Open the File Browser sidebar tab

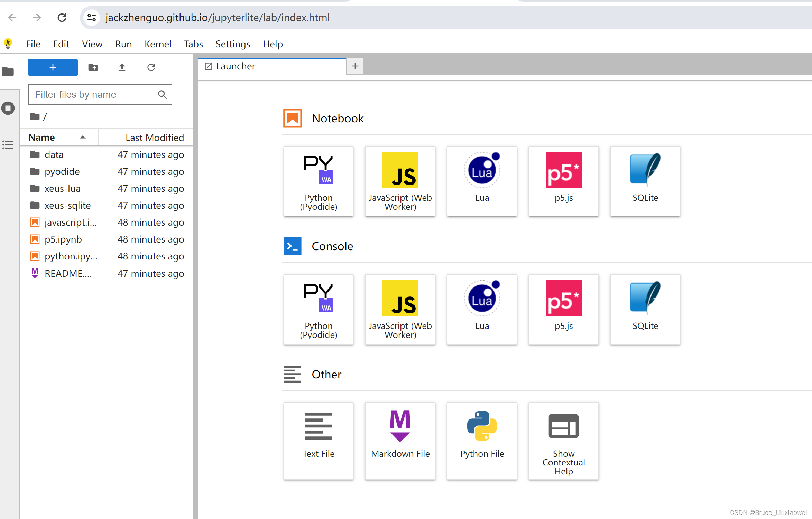click(x=8, y=72)
